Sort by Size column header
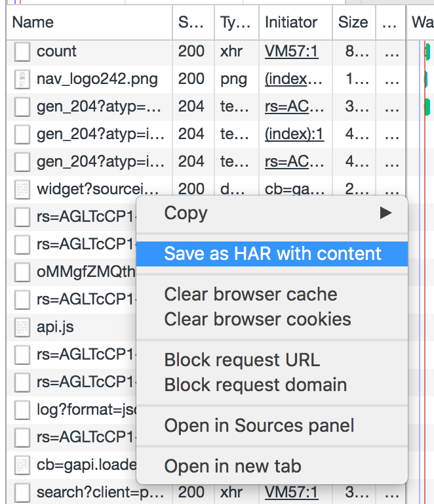Viewport: 434px width, 504px height. [x=353, y=22]
